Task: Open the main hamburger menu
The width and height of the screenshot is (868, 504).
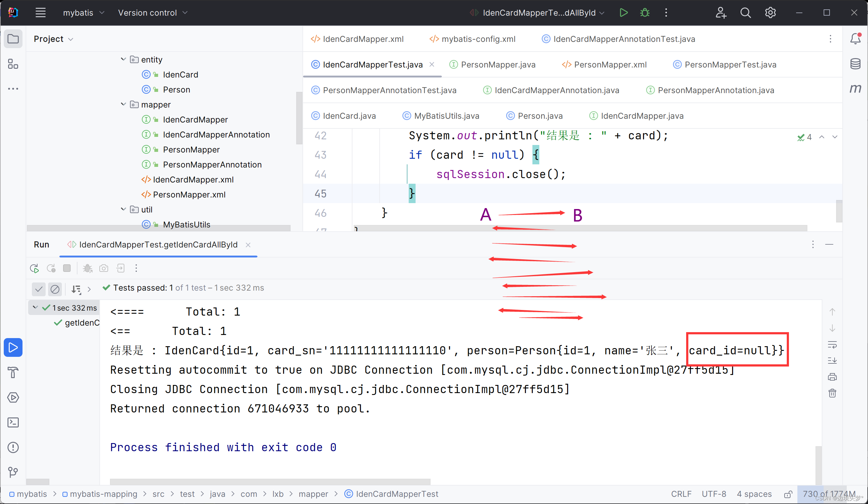Action: point(41,13)
